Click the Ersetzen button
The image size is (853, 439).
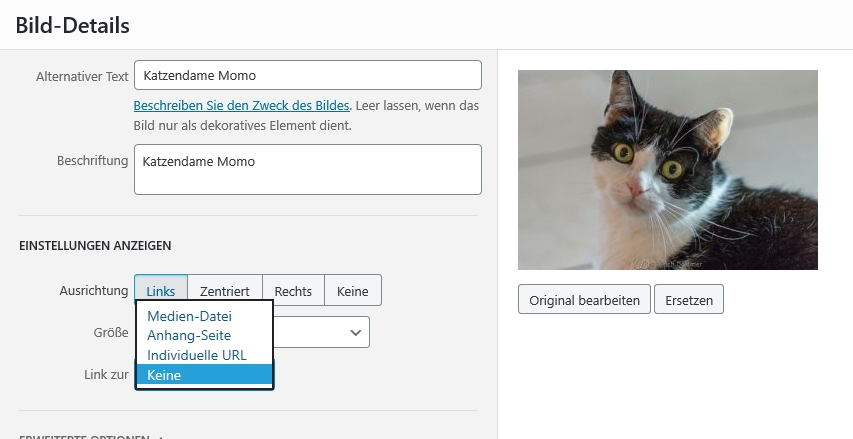(688, 300)
